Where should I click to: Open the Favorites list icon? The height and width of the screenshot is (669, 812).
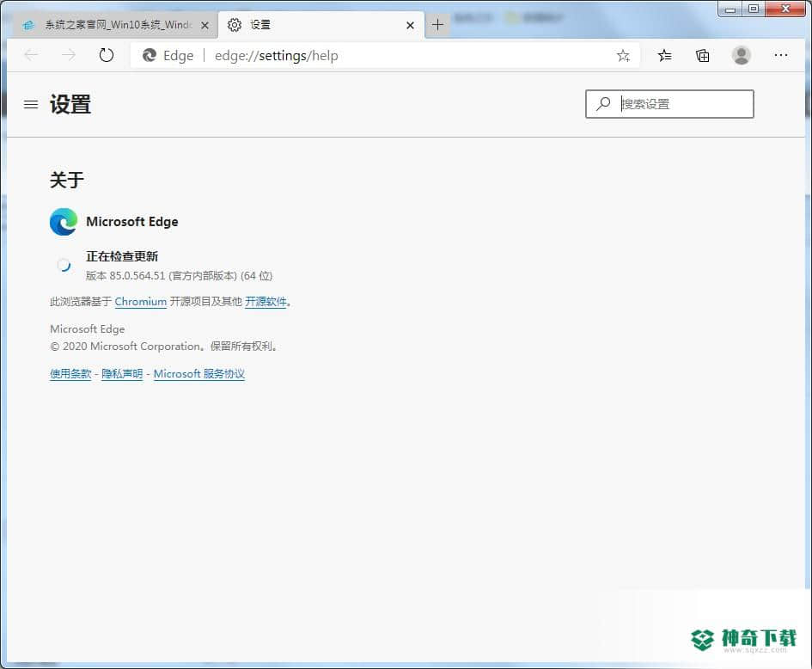point(664,55)
